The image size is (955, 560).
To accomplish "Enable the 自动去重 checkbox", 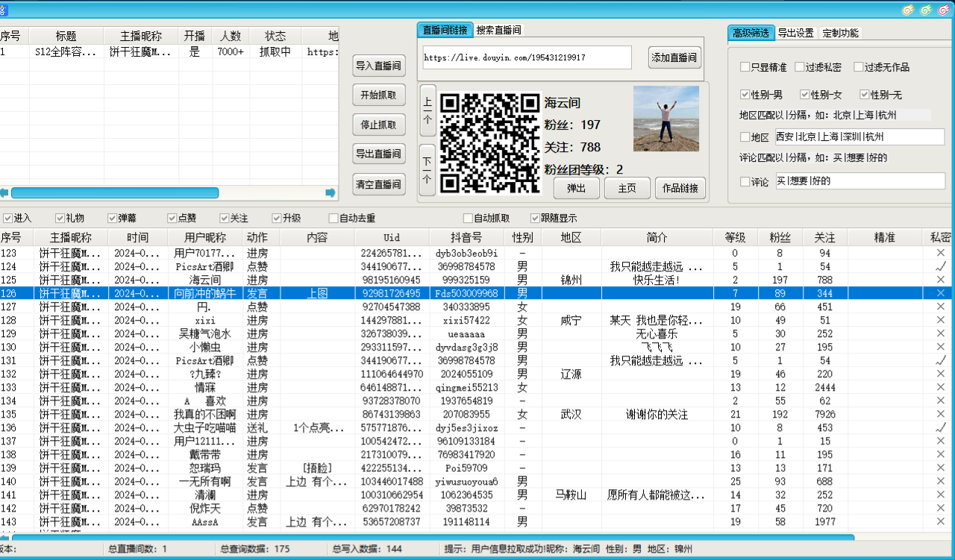I will pyautogui.click(x=334, y=218).
